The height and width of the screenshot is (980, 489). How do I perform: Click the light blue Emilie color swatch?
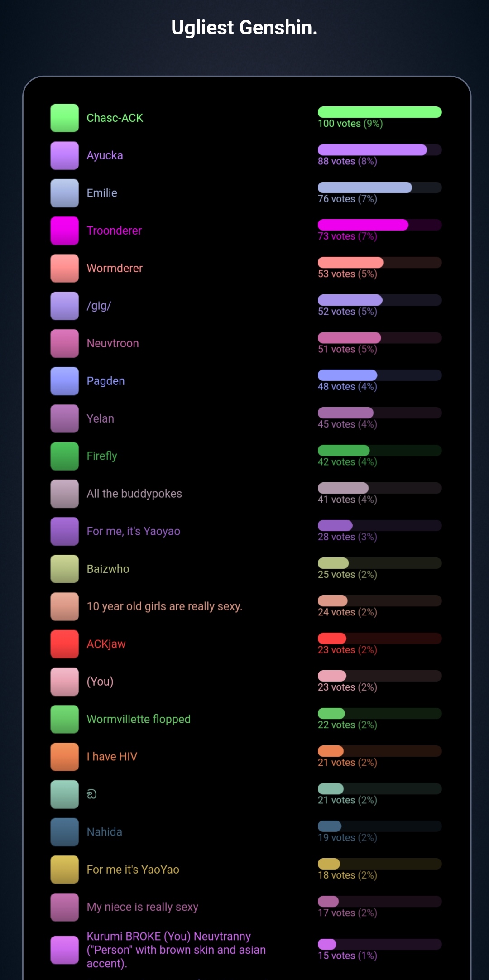[x=64, y=193]
